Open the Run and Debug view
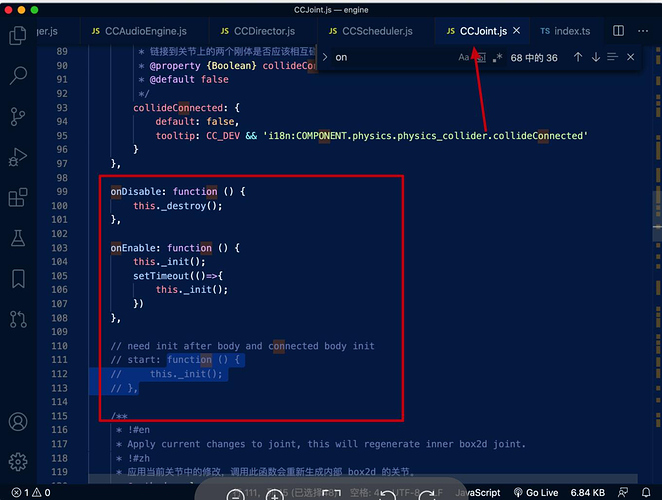662x500 pixels. [x=18, y=157]
